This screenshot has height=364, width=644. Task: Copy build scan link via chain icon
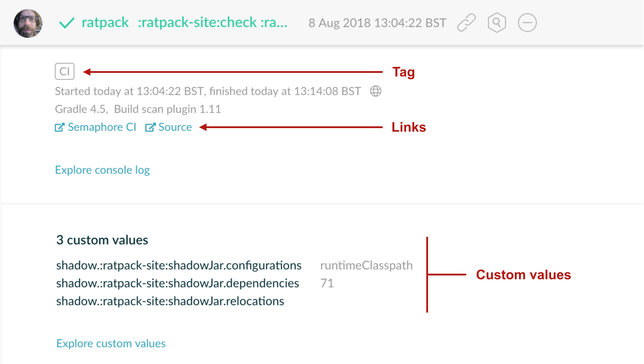[x=466, y=23]
